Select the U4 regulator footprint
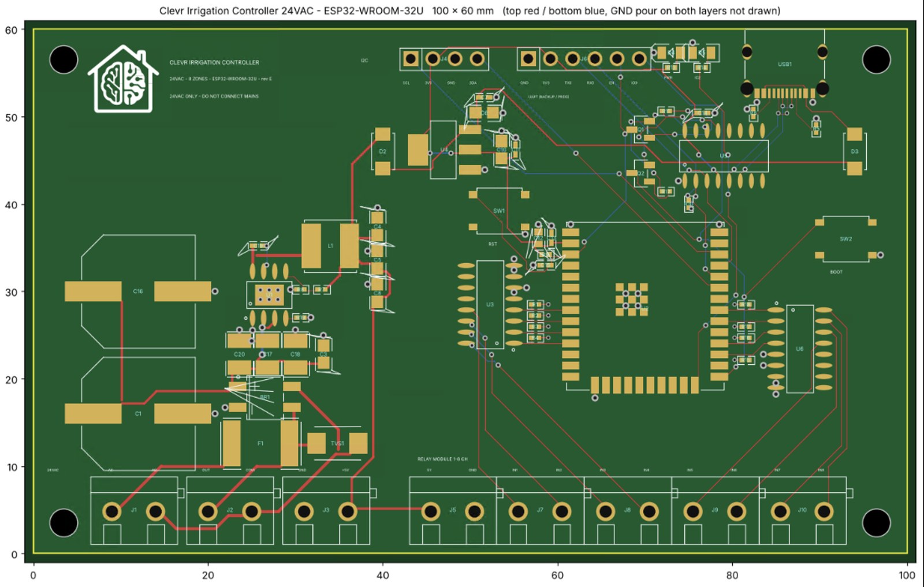The height and width of the screenshot is (587, 924). [444, 150]
